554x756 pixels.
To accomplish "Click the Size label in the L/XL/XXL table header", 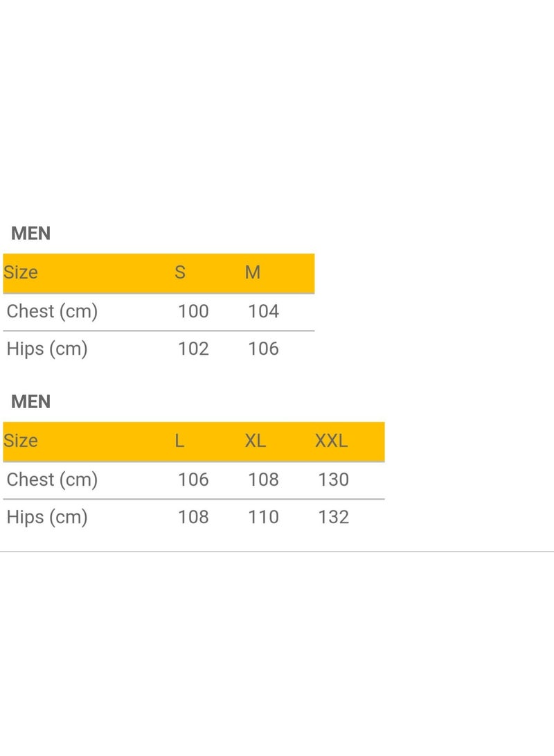I will point(21,441).
